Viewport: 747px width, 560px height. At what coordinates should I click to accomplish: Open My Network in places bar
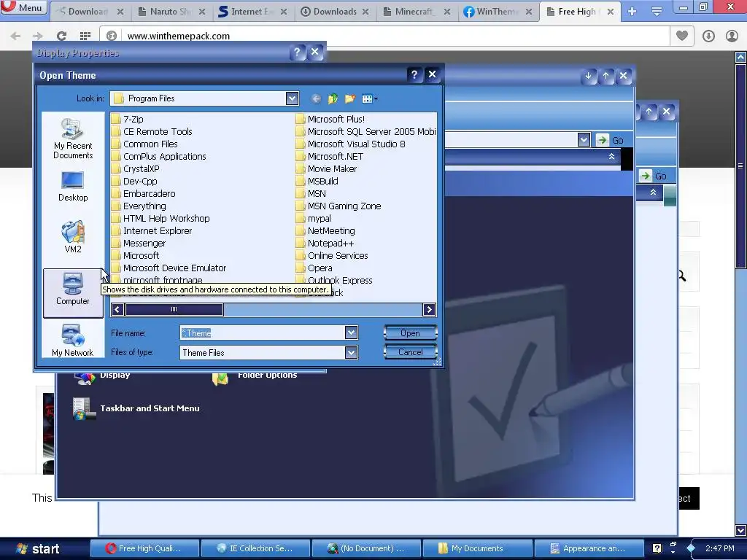[x=72, y=340]
